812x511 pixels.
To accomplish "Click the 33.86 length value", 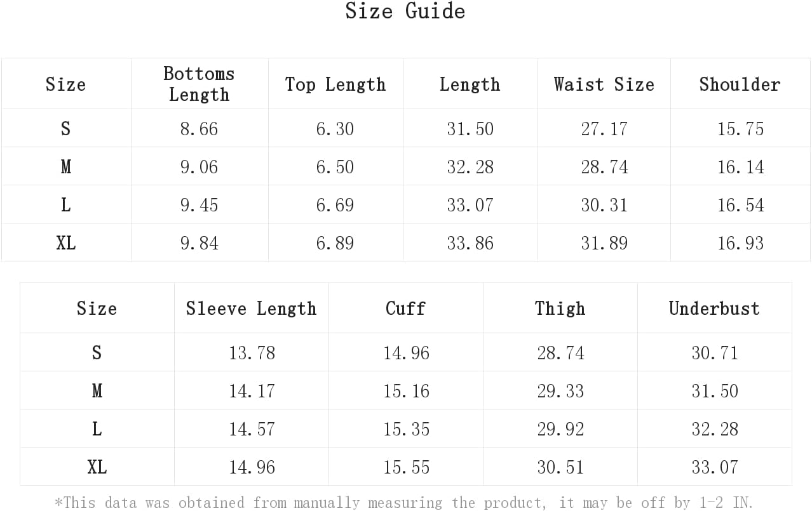I will [470, 243].
